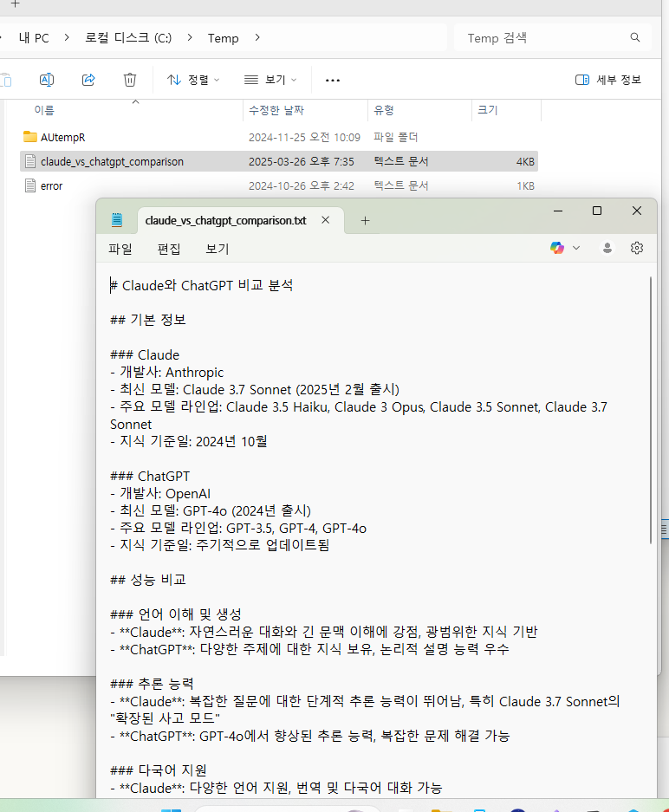The image size is (669, 812).
Task: Select 로컬 디스크 (C:) in the breadcrumb
Action: (x=128, y=38)
